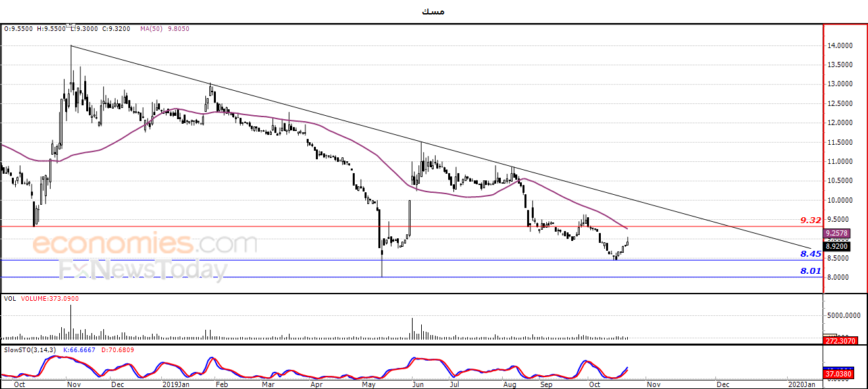Select the stochastic D:70.6809 value

click(116, 350)
